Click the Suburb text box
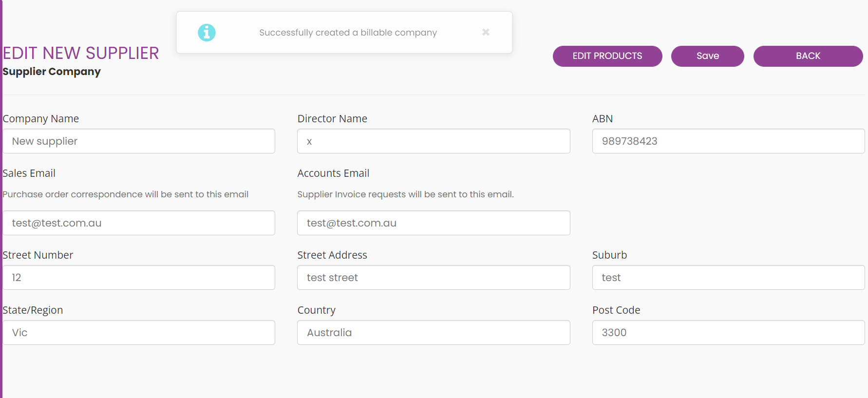This screenshot has width=868, height=398. pyautogui.click(x=728, y=278)
